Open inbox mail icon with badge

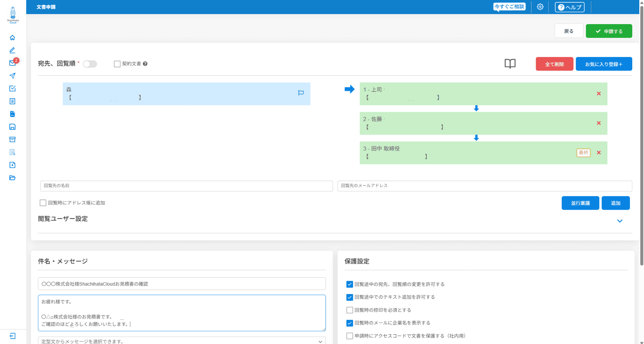[x=13, y=63]
